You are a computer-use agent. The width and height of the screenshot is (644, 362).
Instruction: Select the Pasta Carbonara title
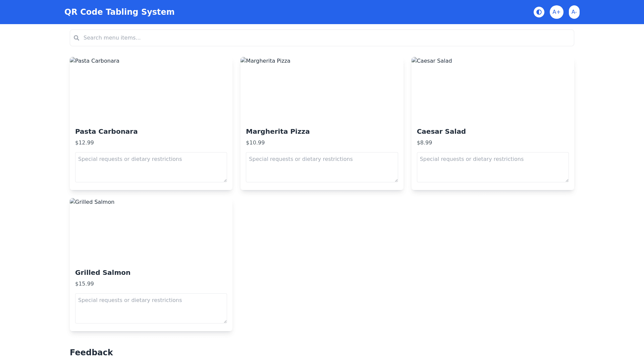tap(106, 131)
